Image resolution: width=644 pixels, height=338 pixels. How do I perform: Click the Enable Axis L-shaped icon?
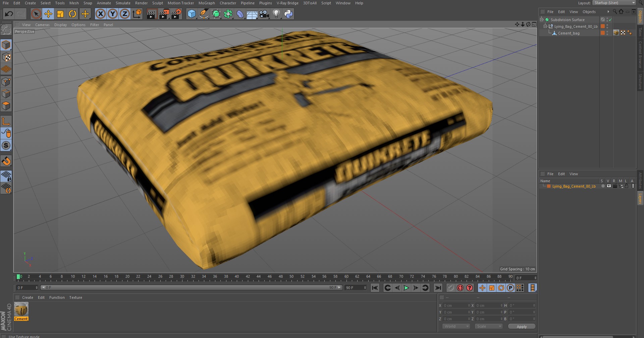(x=6, y=121)
